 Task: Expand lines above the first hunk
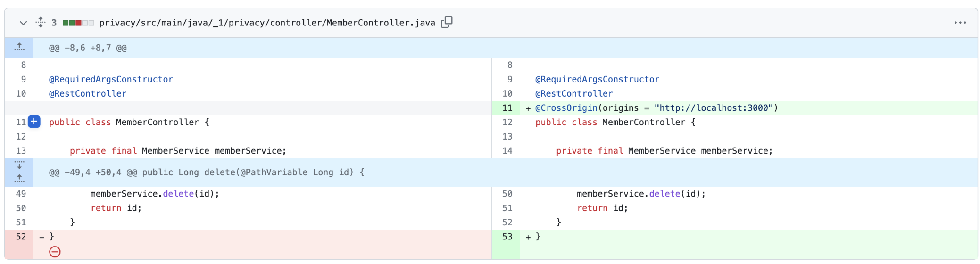[x=19, y=48]
